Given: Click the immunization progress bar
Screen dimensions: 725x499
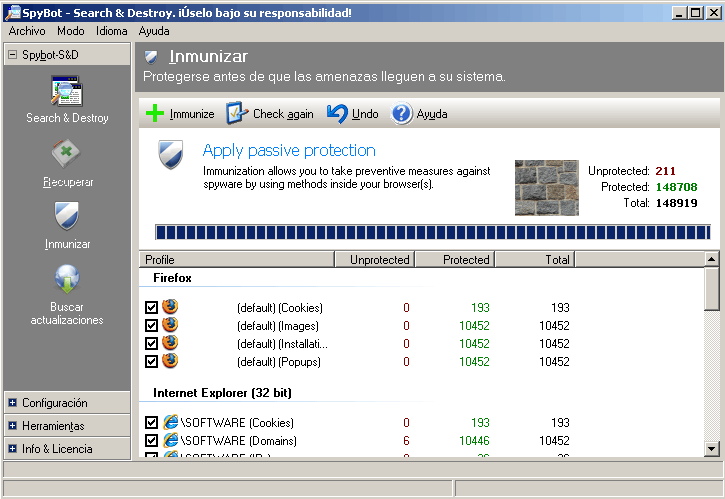Looking at the screenshot, I should pos(432,233).
